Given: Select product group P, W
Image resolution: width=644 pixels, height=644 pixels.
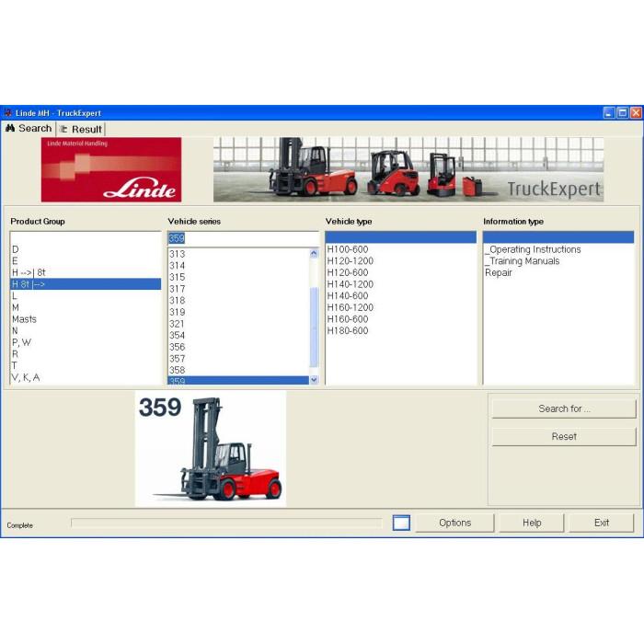Looking at the screenshot, I should [x=85, y=342].
